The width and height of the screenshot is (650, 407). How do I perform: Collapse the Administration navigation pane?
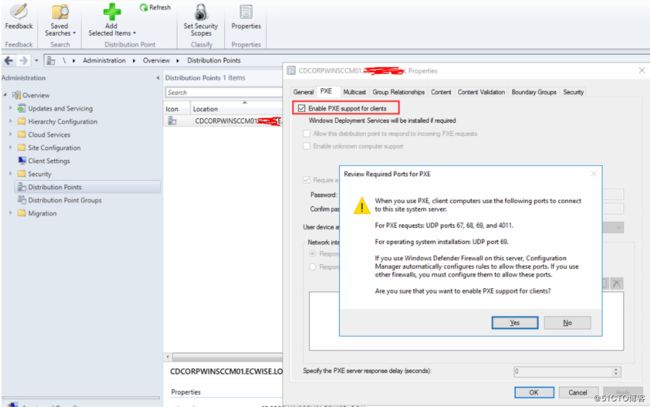point(158,78)
